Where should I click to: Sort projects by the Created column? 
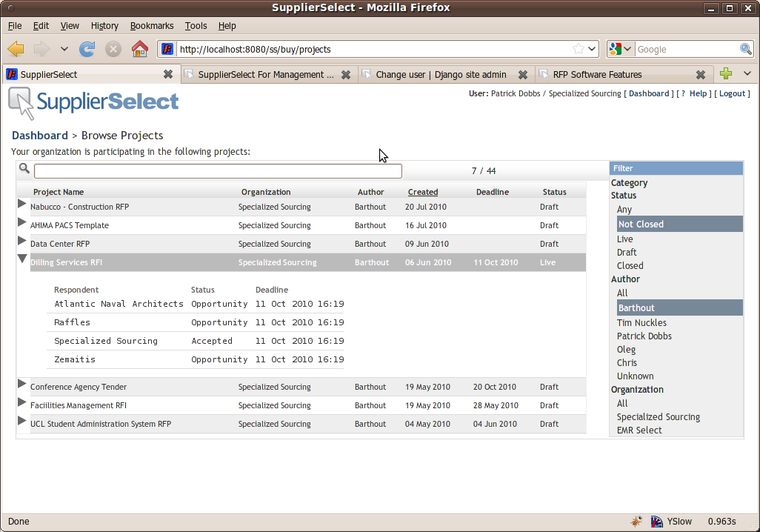(x=423, y=192)
